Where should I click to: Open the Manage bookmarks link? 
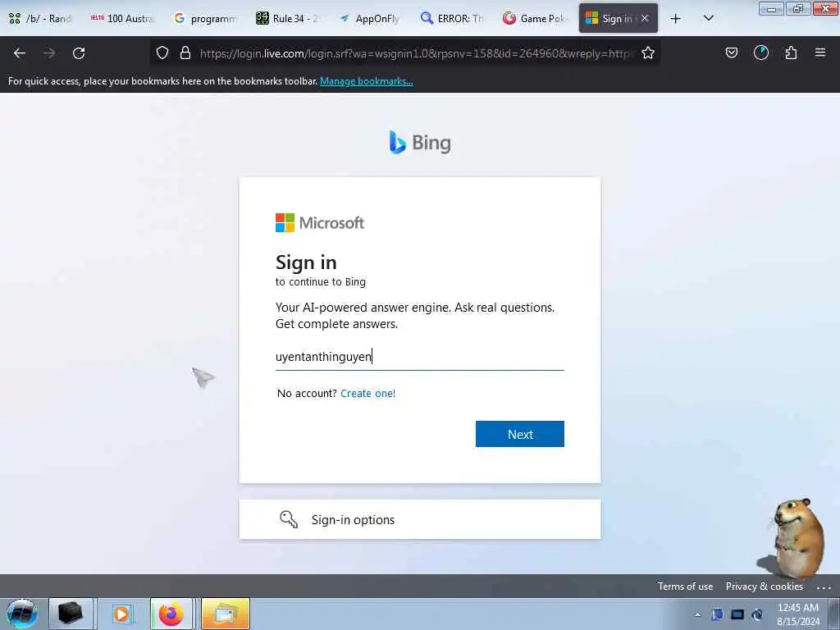coord(367,81)
